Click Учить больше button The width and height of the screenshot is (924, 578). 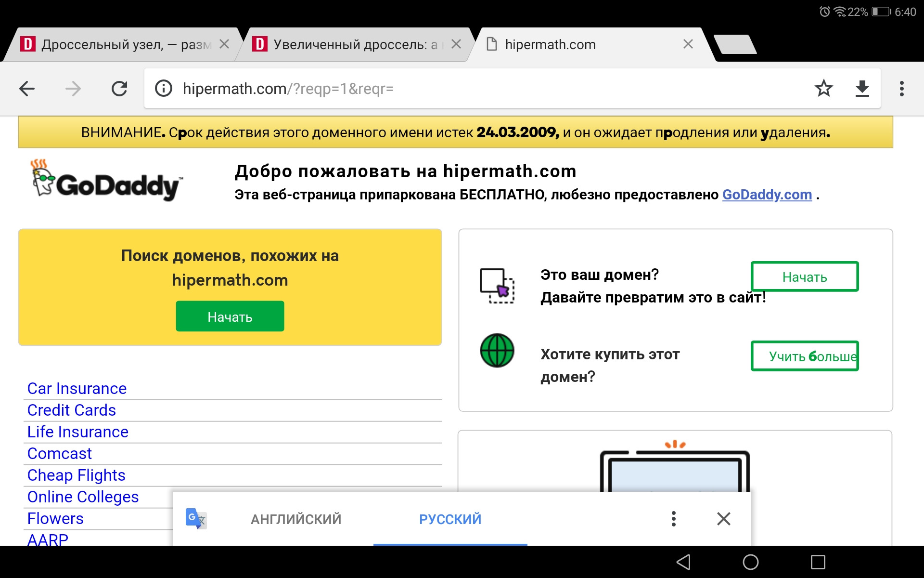[x=805, y=356]
